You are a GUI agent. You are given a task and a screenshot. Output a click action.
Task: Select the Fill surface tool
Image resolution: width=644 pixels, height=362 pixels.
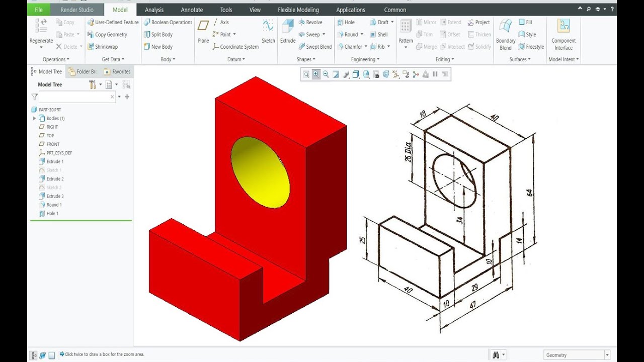(x=525, y=22)
